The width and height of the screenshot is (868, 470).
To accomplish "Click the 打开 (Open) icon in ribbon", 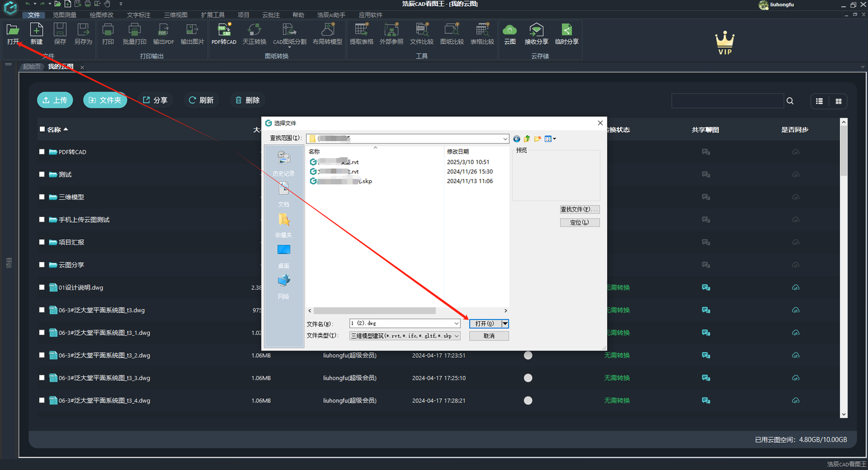I will pos(13,34).
